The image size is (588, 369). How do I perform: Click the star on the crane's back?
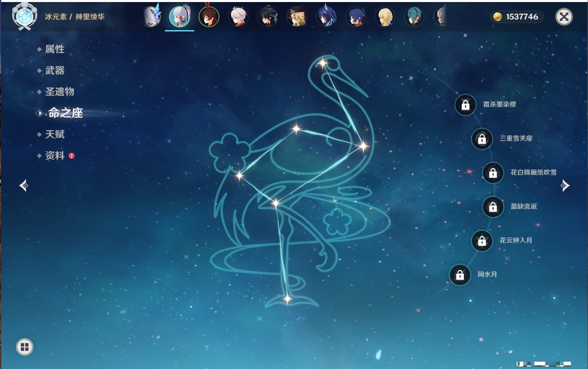[296, 129]
